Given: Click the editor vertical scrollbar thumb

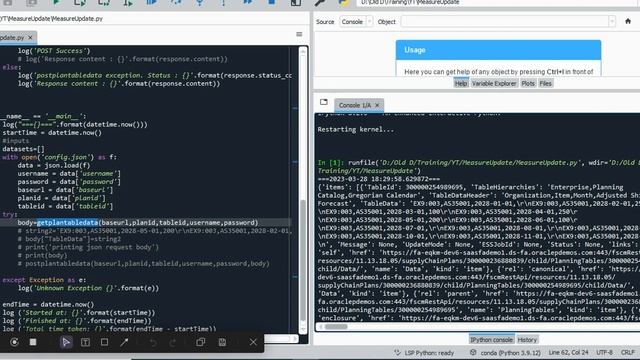Looking at the screenshot, I should pos(303,260).
